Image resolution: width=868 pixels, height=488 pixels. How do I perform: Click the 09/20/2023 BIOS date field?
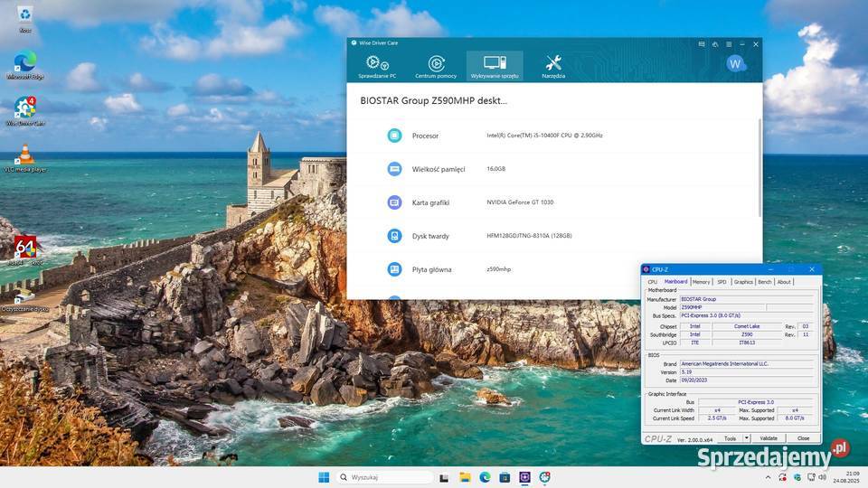pos(747,380)
